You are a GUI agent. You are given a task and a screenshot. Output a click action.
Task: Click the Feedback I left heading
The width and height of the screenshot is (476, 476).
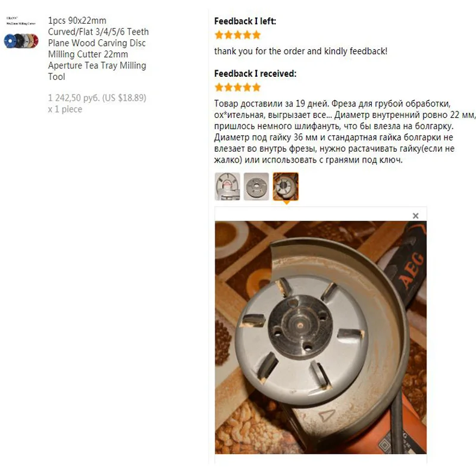pos(245,21)
